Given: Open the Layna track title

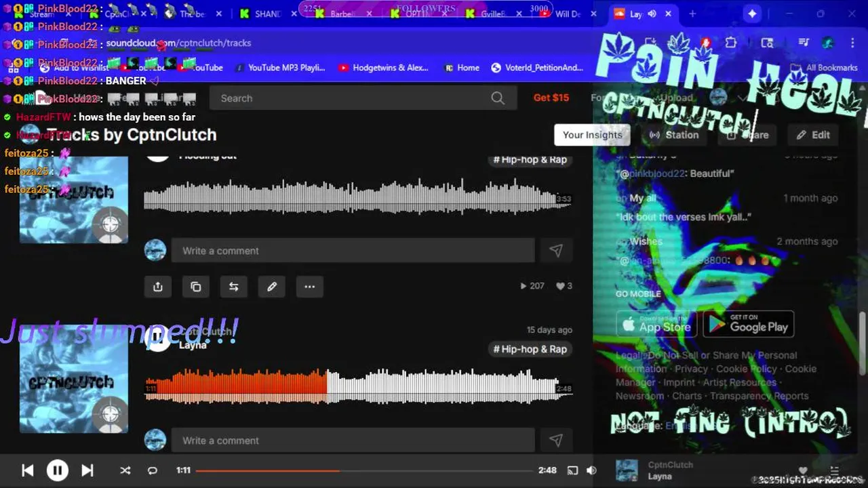Looking at the screenshot, I should click(193, 346).
